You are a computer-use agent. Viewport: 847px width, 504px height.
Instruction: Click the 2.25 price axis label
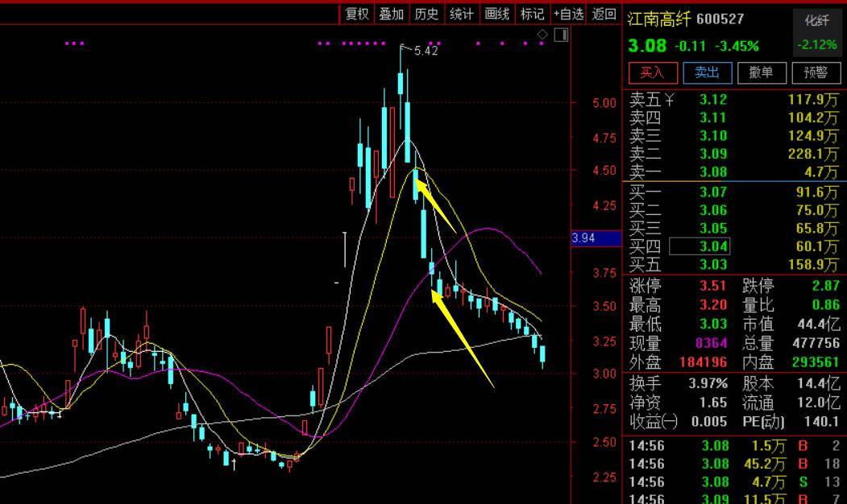point(604,477)
